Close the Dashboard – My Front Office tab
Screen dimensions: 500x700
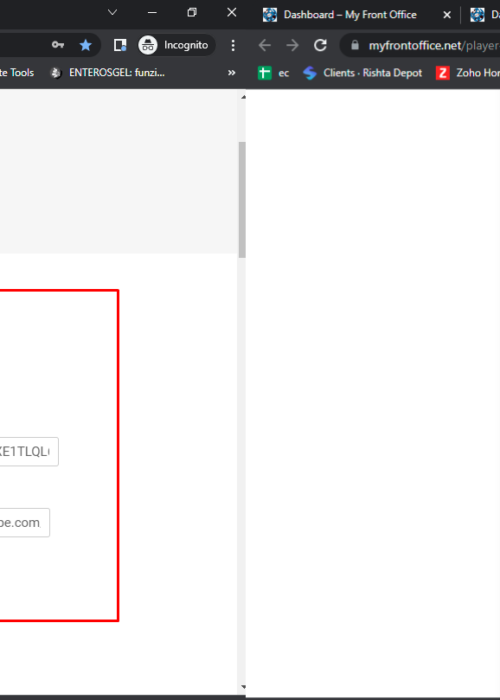click(446, 15)
